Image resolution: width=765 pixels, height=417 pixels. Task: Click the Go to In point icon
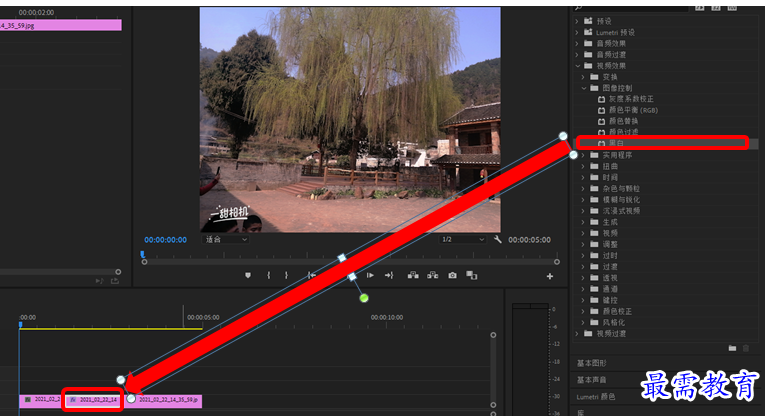click(x=311, y=276)
